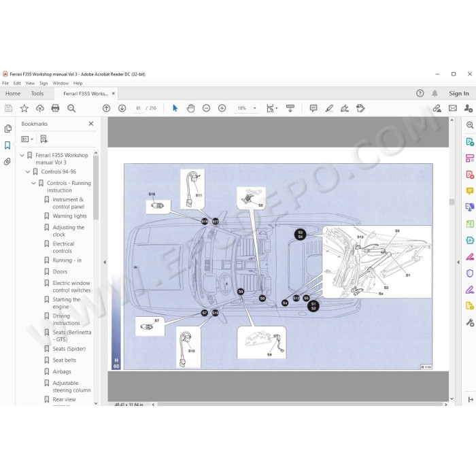The image size is (476, 476).
Task: Open the File menu
Action: click(5, 83)
